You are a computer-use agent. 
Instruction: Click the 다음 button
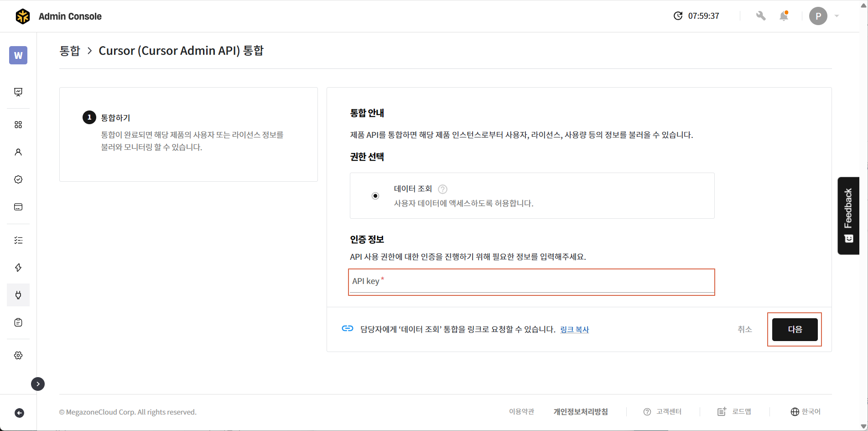click(x=795, y=330)
